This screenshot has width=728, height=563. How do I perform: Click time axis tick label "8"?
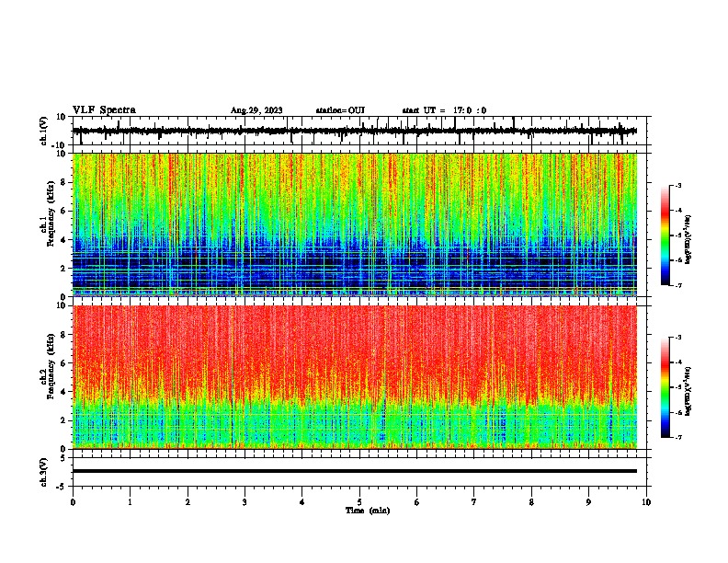point(531,502)
